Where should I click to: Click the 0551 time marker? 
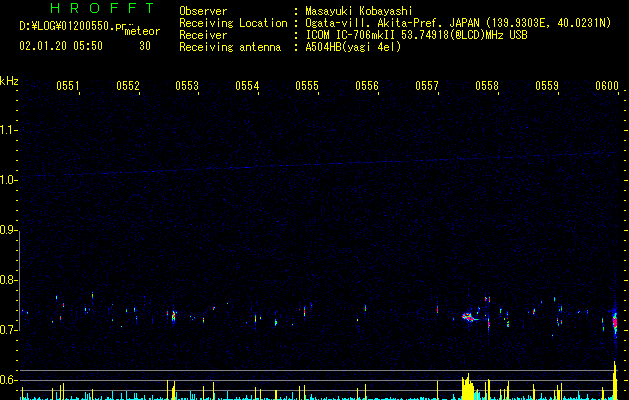pos(67,86)
